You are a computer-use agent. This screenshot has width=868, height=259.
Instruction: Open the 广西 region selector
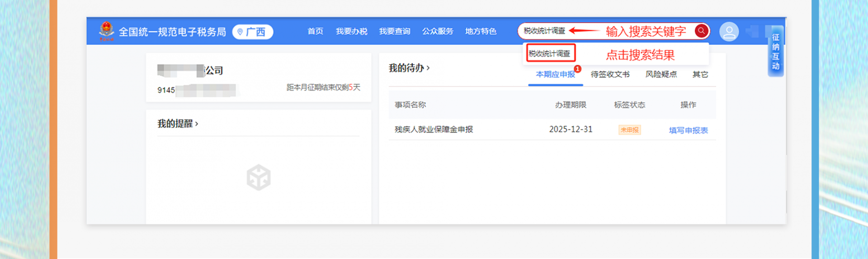point(252,32)
